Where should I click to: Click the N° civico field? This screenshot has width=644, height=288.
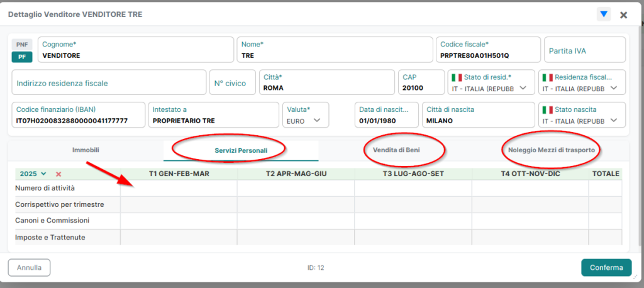[233, 82]
